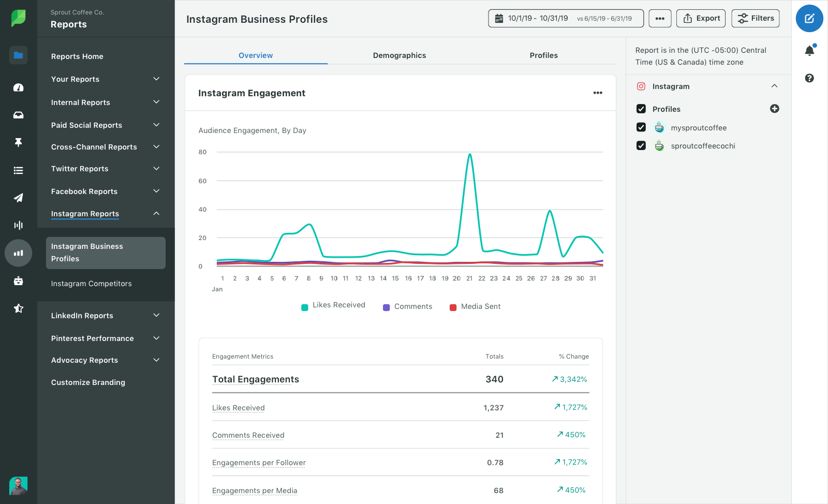Viewport: 828px width, 504px height.
Task: Click the Total Engagements metric link
Action: (256, 379)
